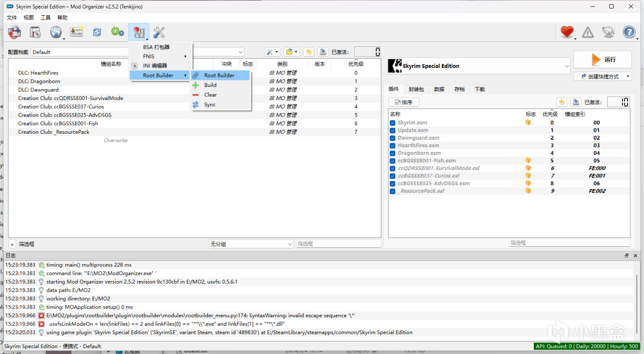Open settings wrench and screwdriver icon
Image resolution: width=644 pixels, height=354 pixels.
(x=159, y=32)
